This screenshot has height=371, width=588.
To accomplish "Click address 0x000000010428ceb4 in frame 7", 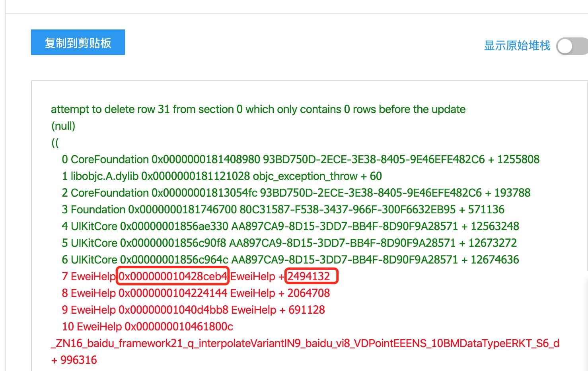I will pos(173,276).
